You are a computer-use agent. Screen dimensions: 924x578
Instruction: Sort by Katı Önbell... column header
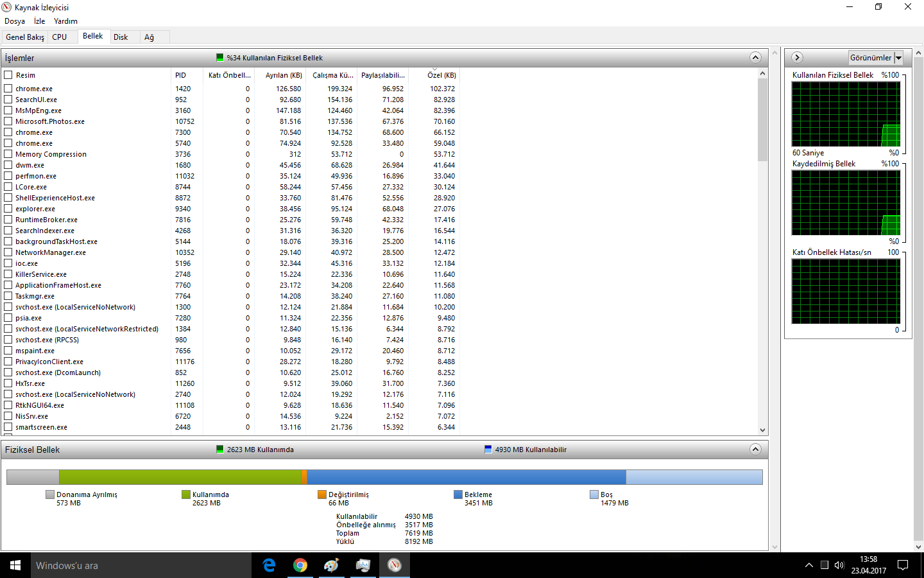tap(229, 75)
